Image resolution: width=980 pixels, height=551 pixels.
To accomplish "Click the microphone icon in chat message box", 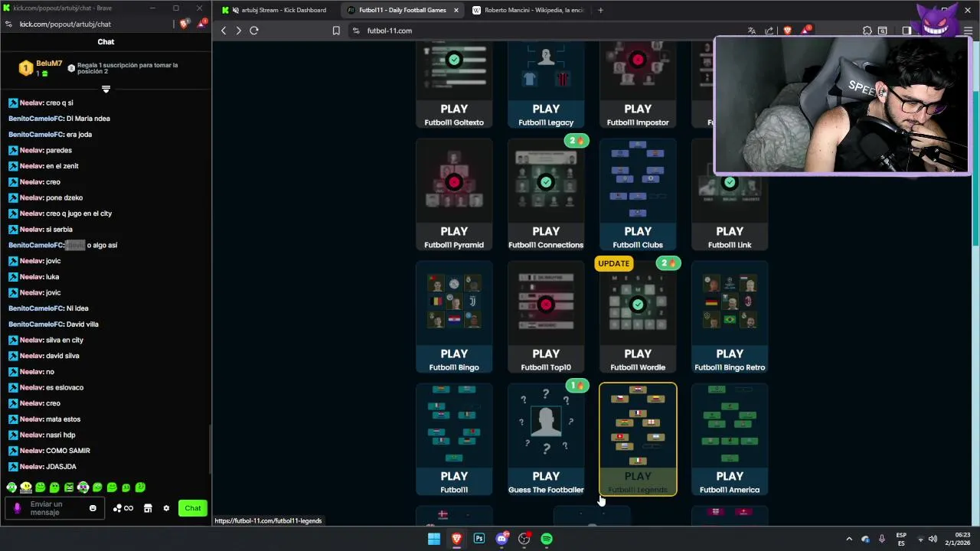I will tap(17, 508).
